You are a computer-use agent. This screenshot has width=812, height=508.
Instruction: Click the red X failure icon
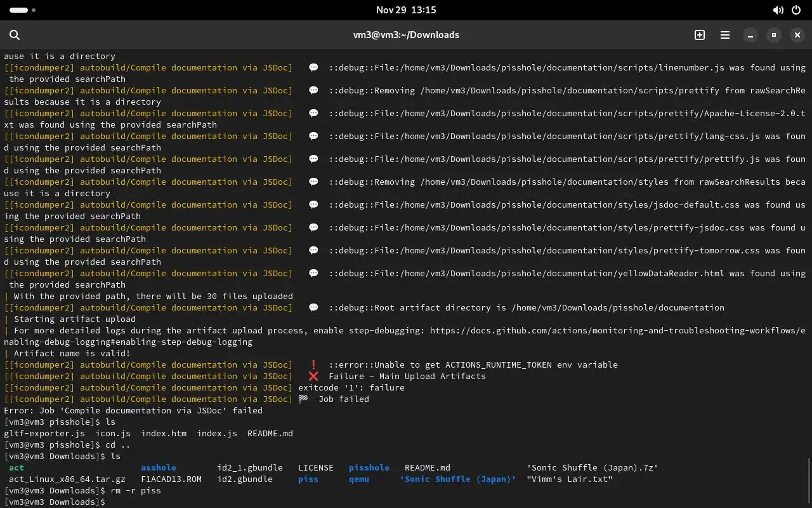coord(313,376)
